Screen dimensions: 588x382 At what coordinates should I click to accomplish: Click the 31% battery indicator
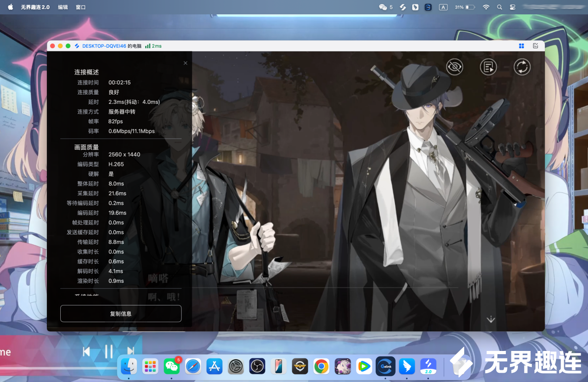point(465,7)
